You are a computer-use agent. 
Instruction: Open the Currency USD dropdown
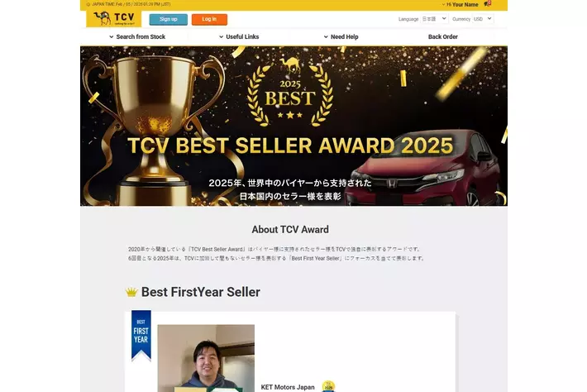coord(483,19)
